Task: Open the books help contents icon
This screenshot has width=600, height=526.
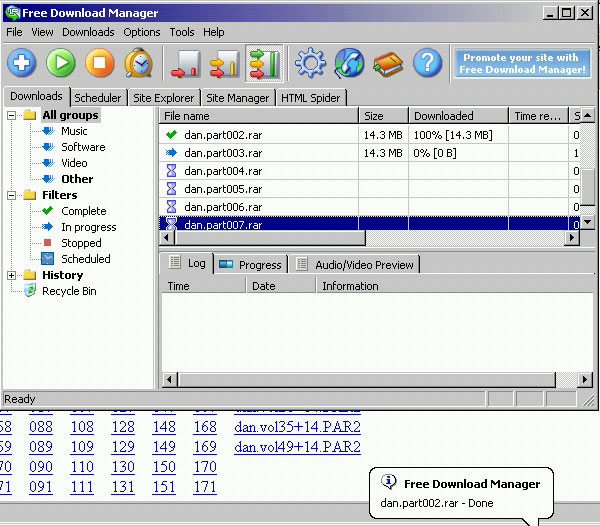Action: point(388,64)
